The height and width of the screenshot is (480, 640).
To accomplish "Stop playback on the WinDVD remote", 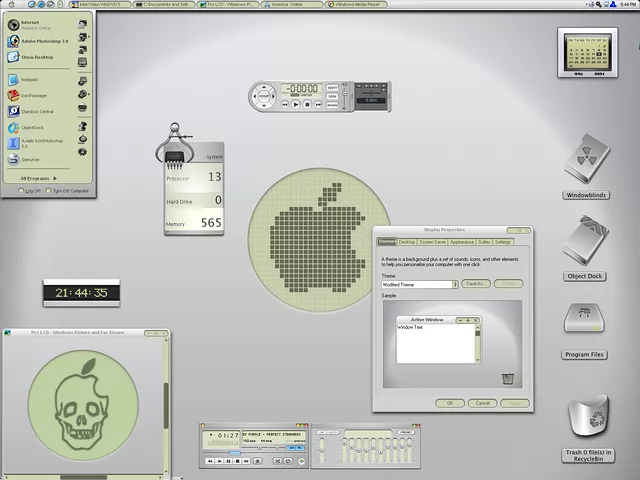I will coord(307,104).
